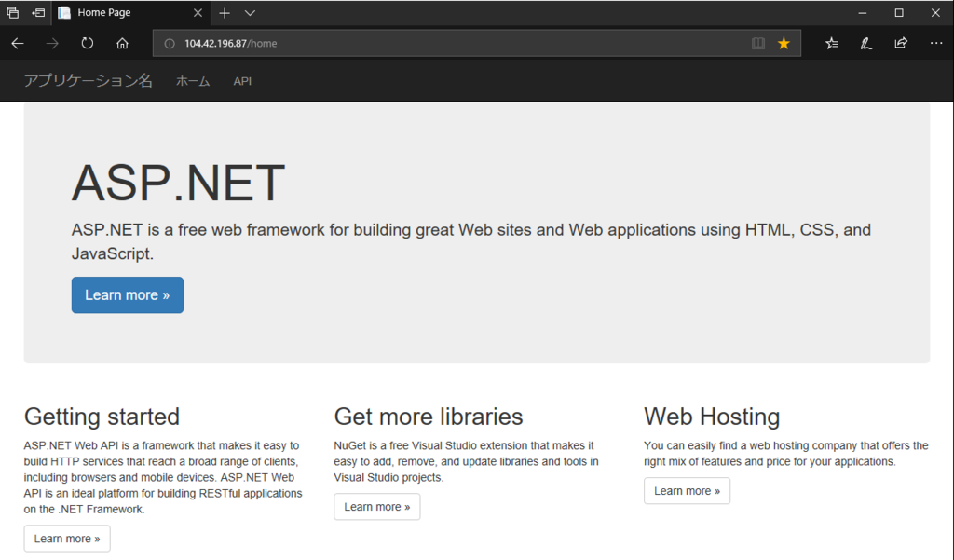This screenshot has width=954, height=560.
Task: Select the Home Page tab
Action: tap(130, 13)
